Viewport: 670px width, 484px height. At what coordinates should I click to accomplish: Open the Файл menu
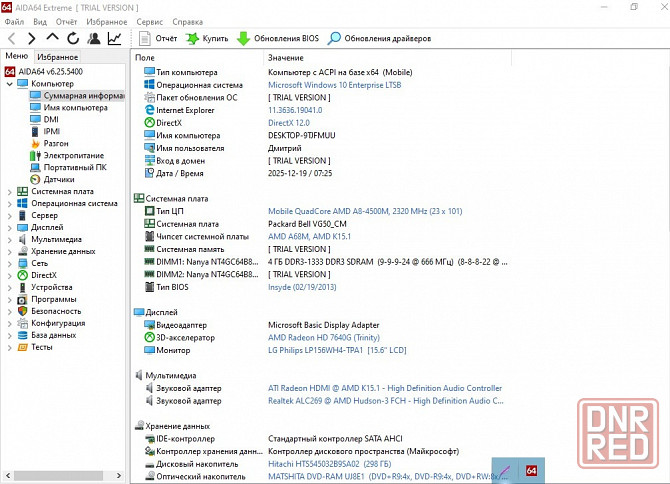point(14,22)
